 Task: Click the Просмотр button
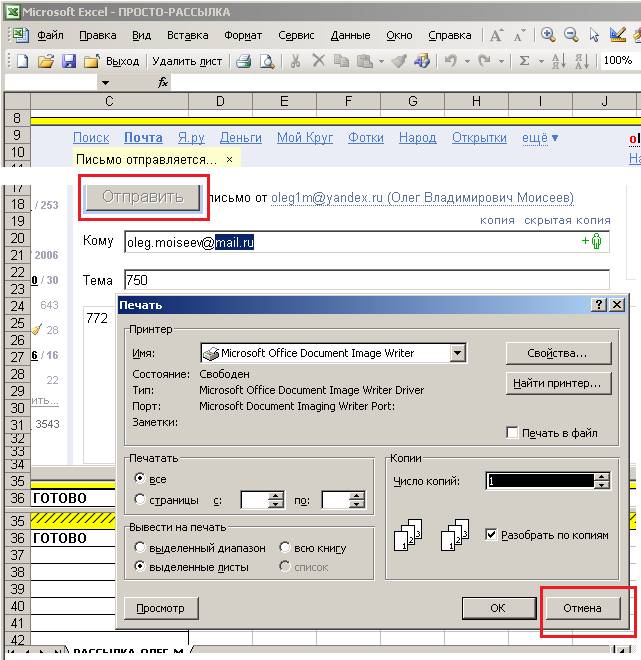click(161, 608)
